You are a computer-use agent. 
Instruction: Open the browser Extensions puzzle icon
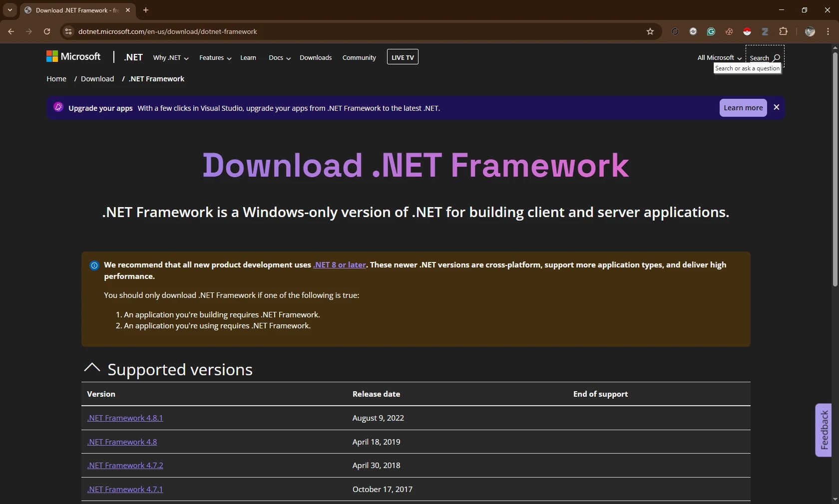tap(783, 31)
